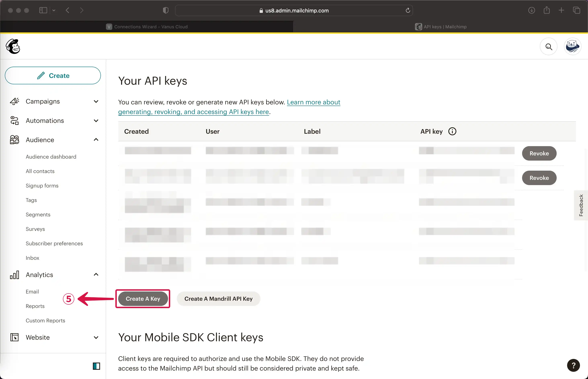Open Inbox in Audience menu
This screenshot has height=379, width=588.
tap(33, 258)
